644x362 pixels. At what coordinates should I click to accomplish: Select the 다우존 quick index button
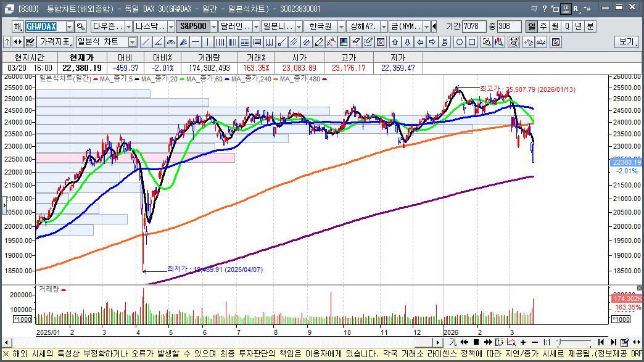coord(107,27)
